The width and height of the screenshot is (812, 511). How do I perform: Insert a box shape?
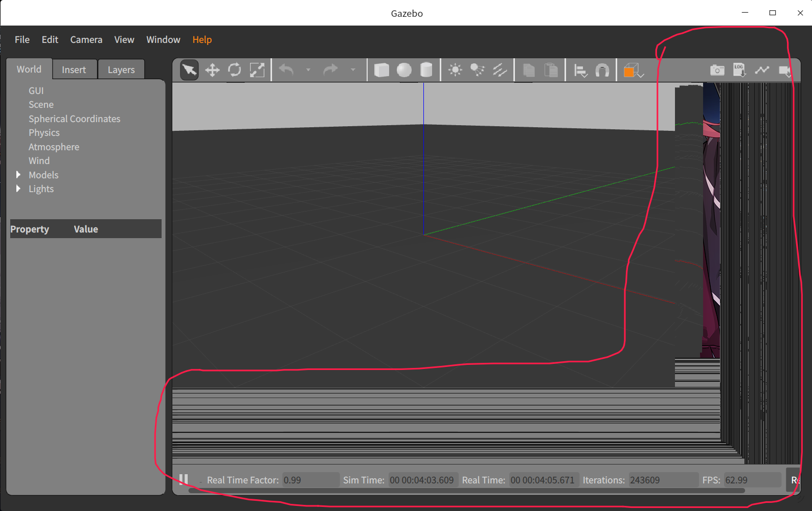[x=381, y=70]
